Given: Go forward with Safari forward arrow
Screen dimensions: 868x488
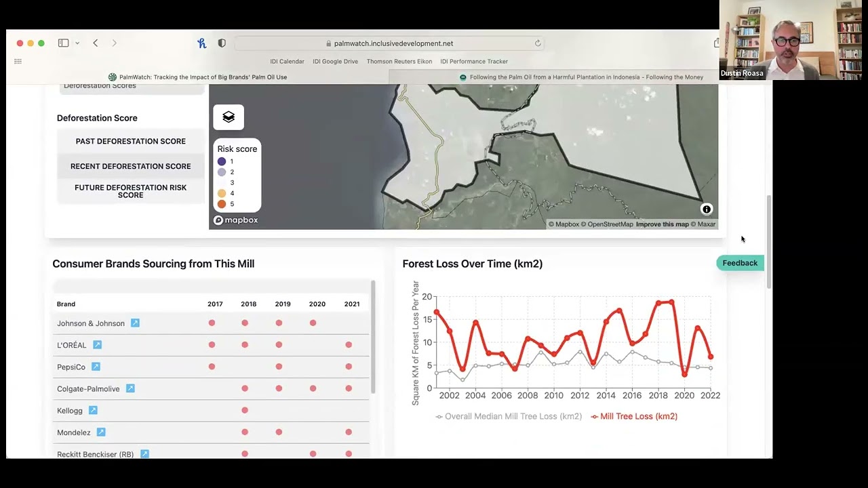Looking at the screenshot, I should tap(114, 43).
